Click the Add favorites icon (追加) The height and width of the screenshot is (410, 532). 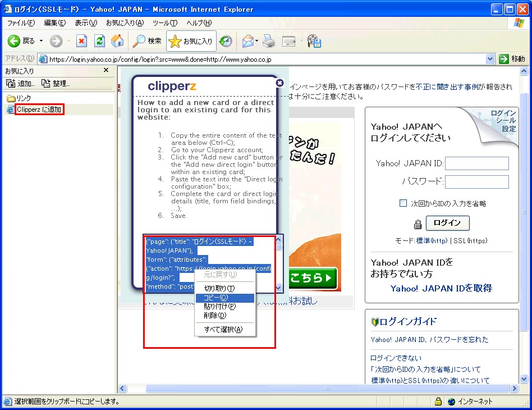click(x=20, y=83)
